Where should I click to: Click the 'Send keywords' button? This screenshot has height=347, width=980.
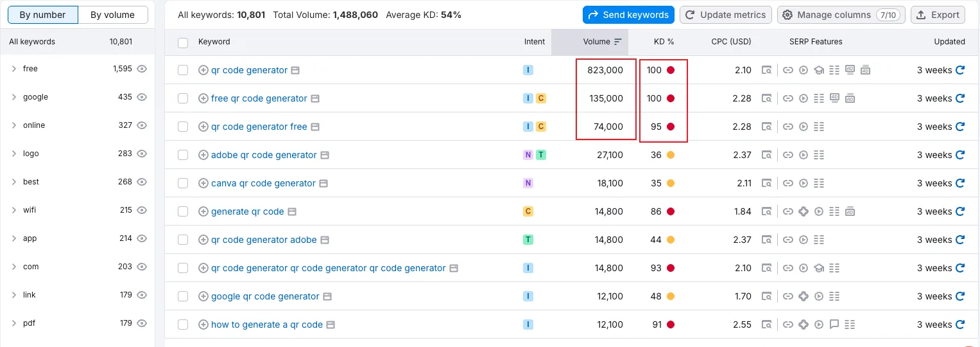pyautogui.click(x=628, y=15)
